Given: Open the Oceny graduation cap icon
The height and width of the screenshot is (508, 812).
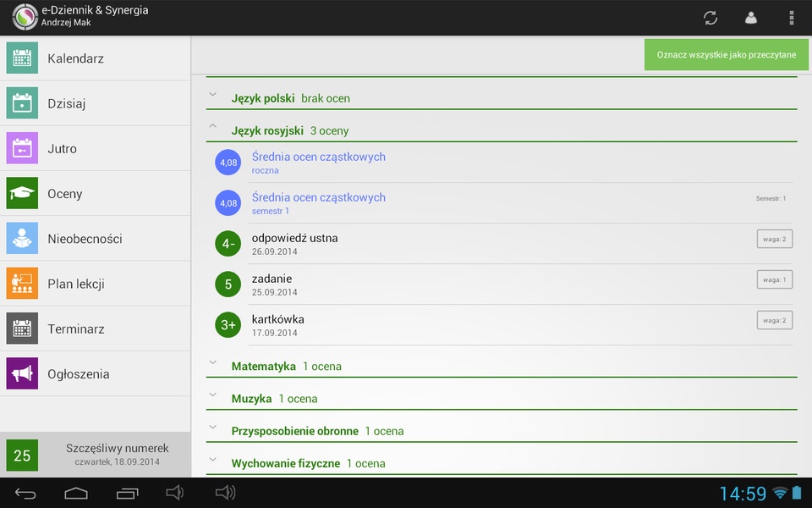Looking at the screenshot, I should [22, 193].
